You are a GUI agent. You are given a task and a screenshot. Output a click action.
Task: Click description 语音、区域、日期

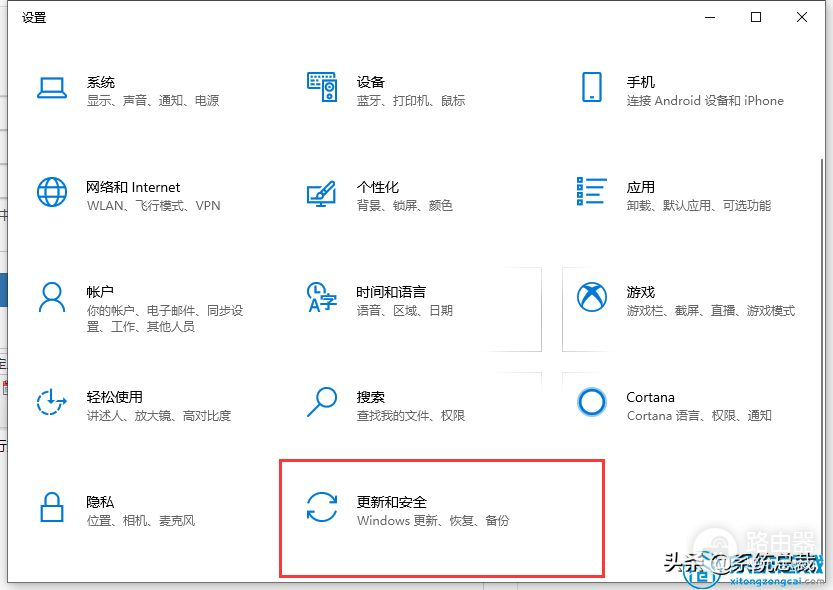405,311
